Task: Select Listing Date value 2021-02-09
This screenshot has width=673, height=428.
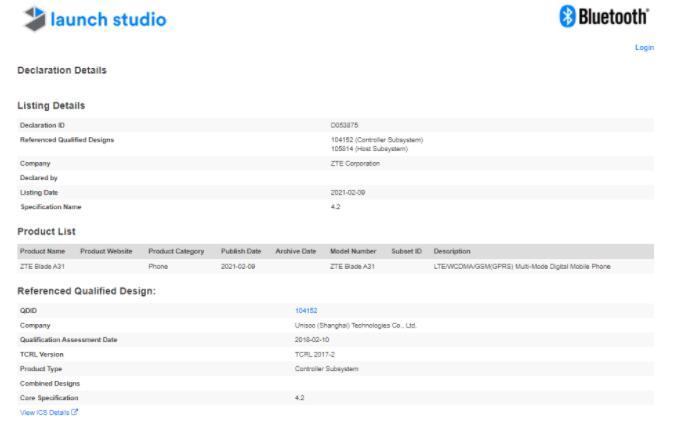Action: (348, 192)
